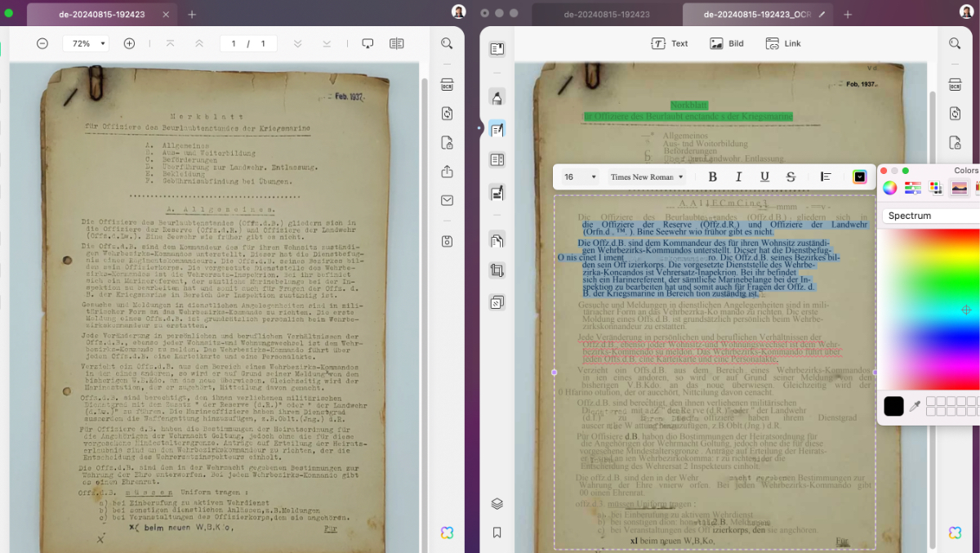Select the strikethrough formatting icon
Viewport: 980px width, 553px height.
coord(791,177)
